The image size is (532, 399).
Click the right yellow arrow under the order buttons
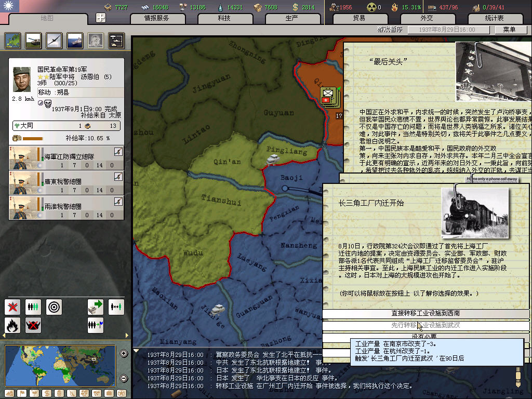(127, 336)
